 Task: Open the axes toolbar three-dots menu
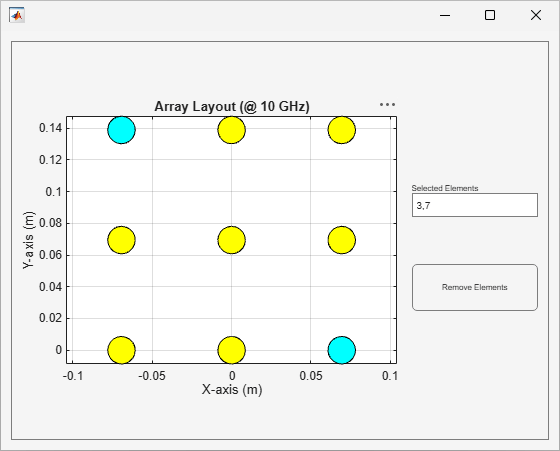click(x=387, y=105)
